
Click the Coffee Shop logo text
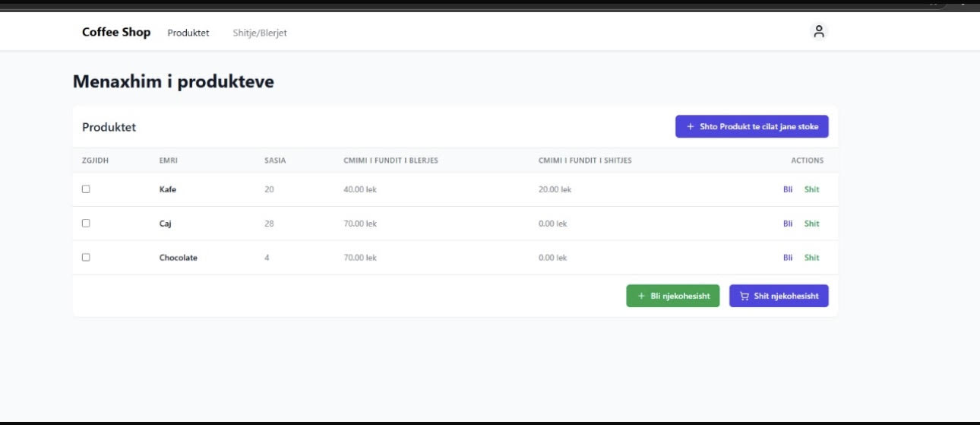[116, 32]
